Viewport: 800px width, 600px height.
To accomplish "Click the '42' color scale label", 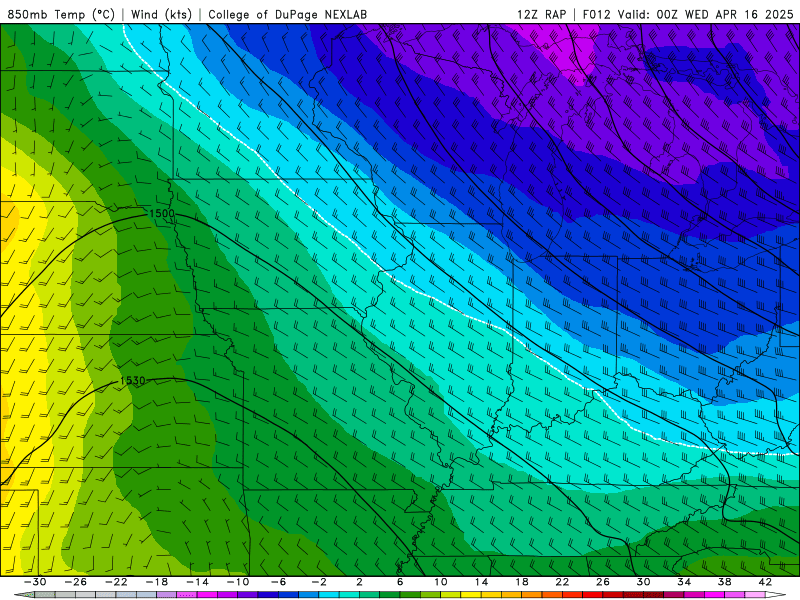I will click(765, 582).
